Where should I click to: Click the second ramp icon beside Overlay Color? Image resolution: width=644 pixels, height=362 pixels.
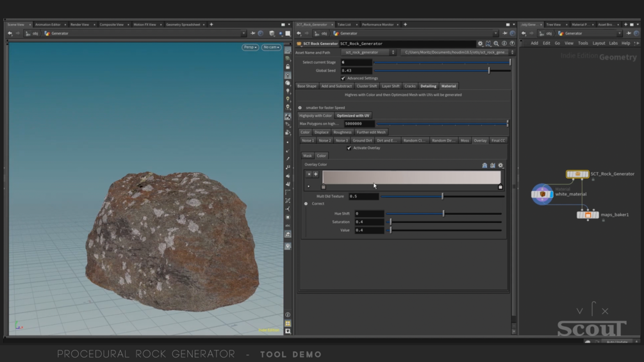pyautogui.click(x=492, y=165)
